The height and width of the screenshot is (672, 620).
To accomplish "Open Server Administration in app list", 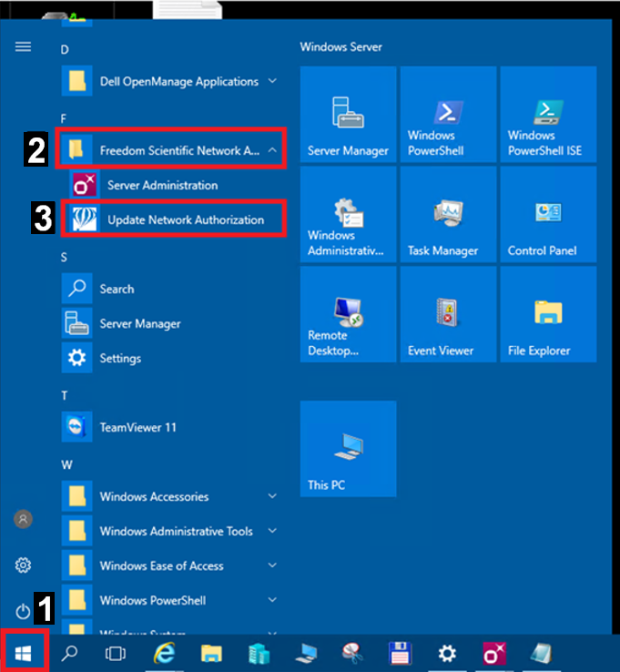I will coord(174,185).
